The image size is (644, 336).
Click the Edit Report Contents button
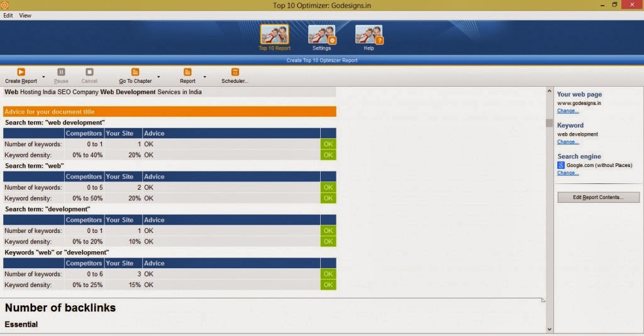[598, 197]
